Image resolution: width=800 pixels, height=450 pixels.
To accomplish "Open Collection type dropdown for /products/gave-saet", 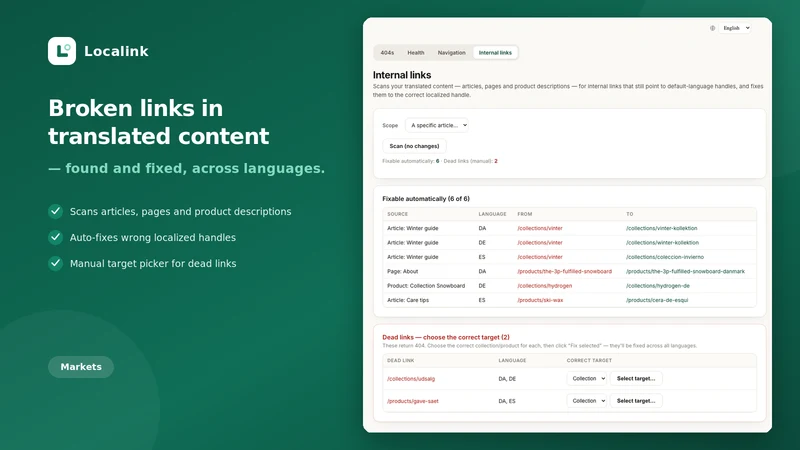I will [x=587, y=401].
